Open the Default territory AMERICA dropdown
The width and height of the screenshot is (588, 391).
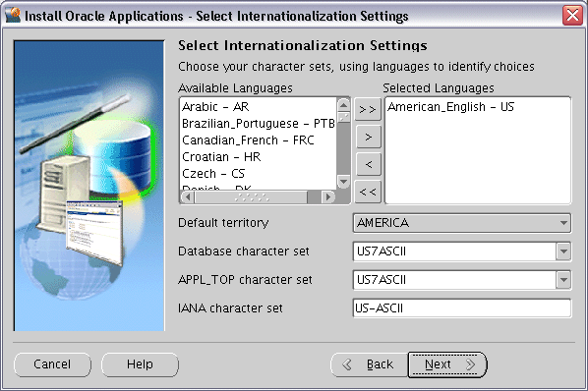(462, 223)
